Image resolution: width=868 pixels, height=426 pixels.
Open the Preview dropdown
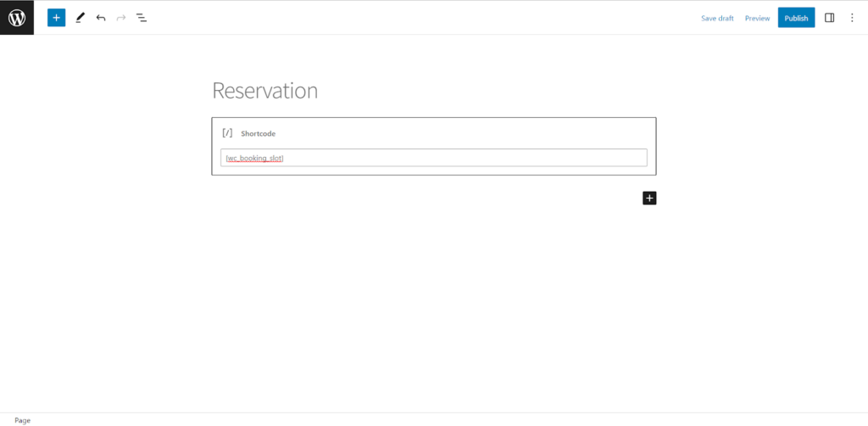click(757, 19)
